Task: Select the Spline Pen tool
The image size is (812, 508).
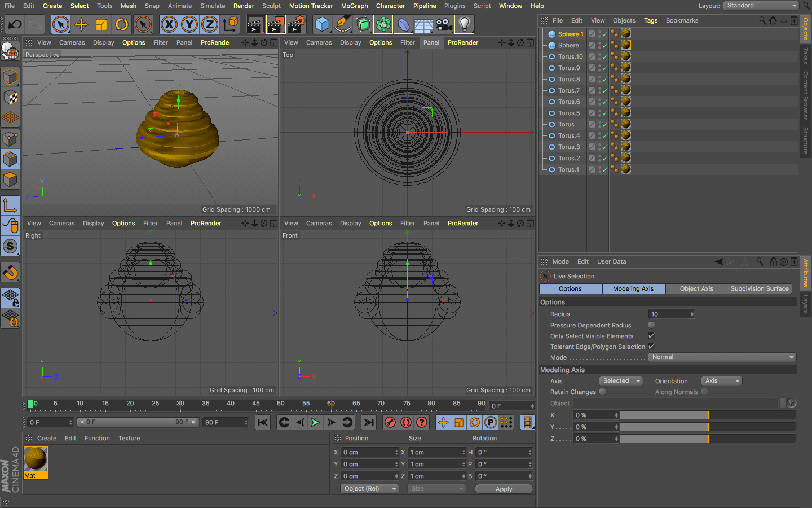Action: (342, 24)
